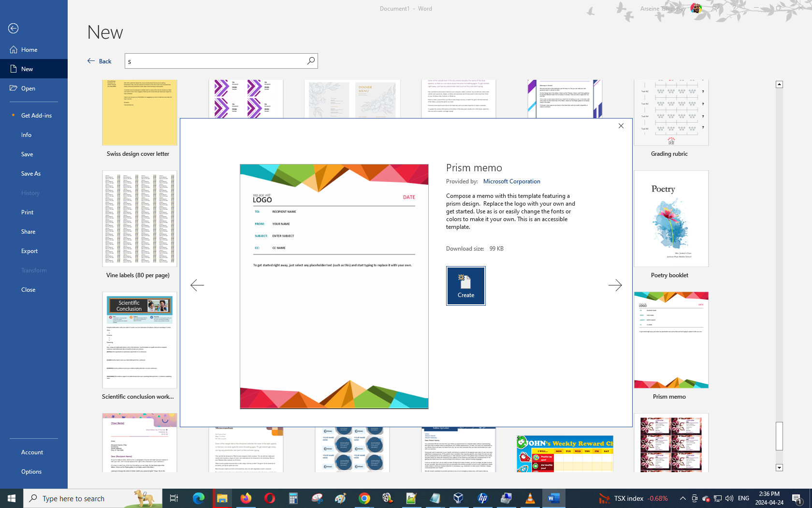Screen dimensions: 812x508
Task: Open the Home tab in sidebar
Action: click(x=29, y=50)
